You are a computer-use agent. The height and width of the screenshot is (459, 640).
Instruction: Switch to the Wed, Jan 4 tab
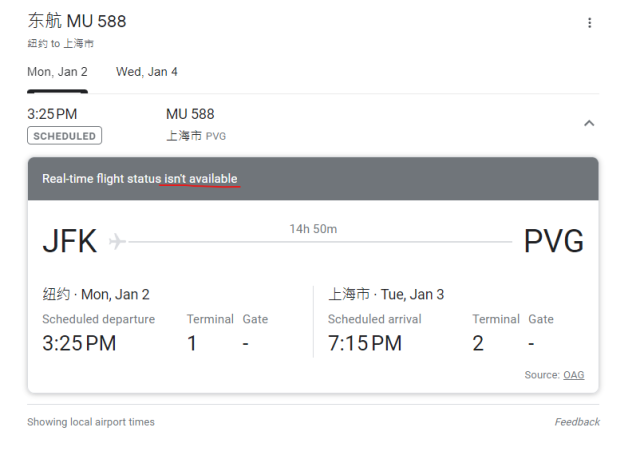coord(147,72)
